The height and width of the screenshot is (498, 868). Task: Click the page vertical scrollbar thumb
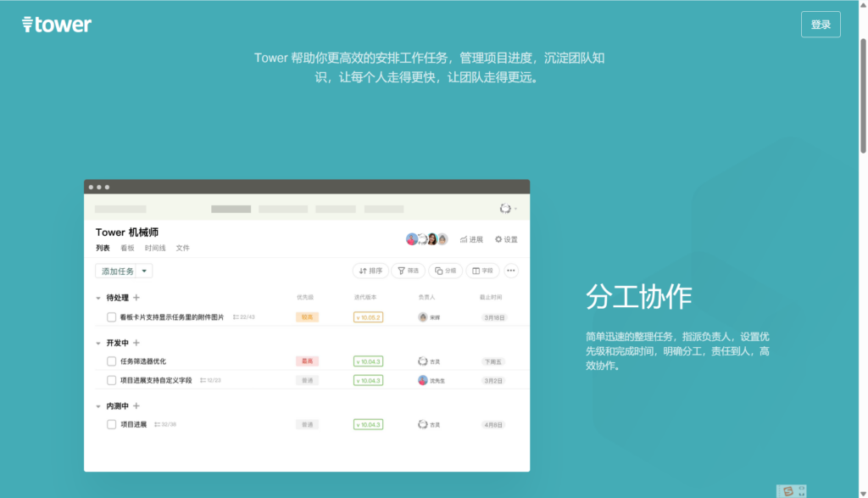[863, 96]
